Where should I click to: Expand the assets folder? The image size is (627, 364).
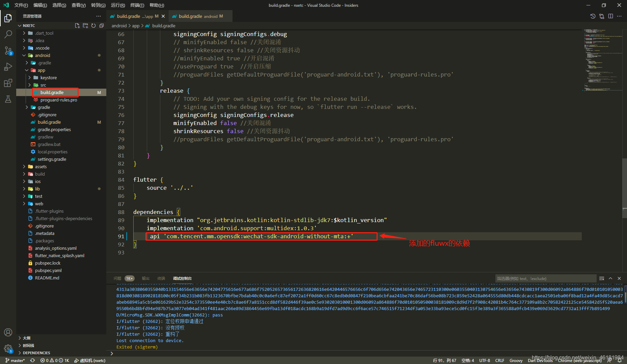(x=24, y=166)
